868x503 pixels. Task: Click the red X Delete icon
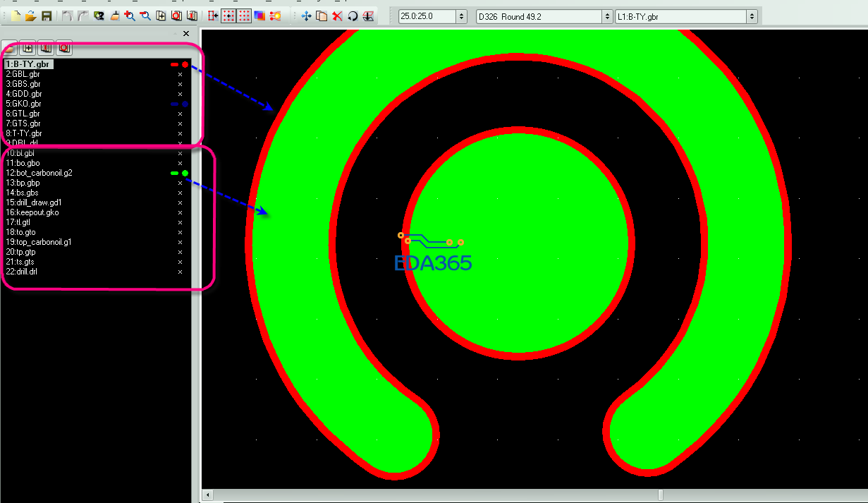point(337,16)
